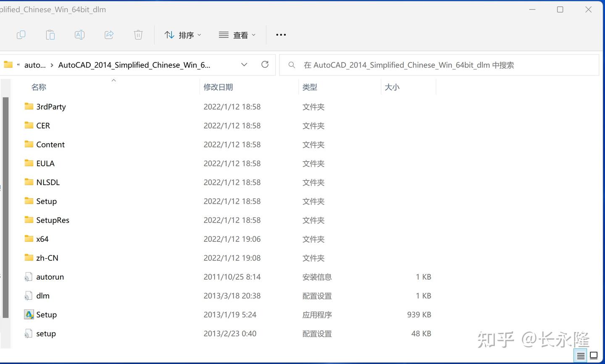The image size is (605, 364).
Task: Open the zh-CN folder icon
Action: point(28,257)
